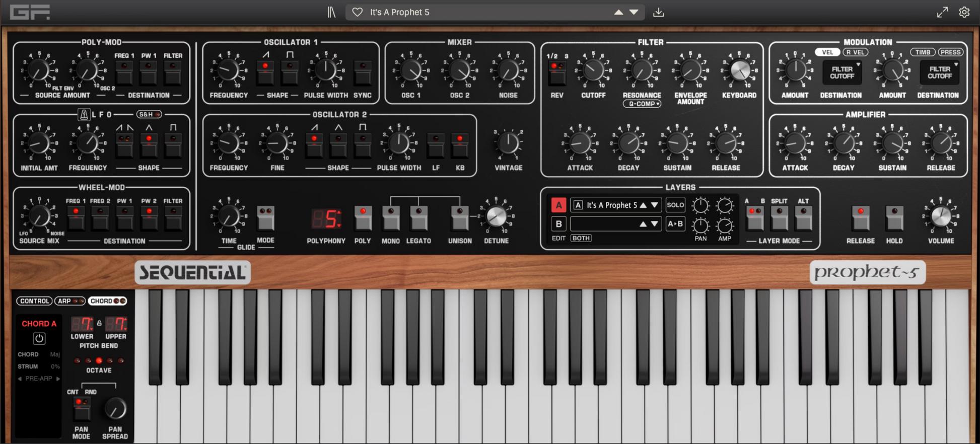
Task: Click the Mixer NOISE knob
Action: [508, 70]
